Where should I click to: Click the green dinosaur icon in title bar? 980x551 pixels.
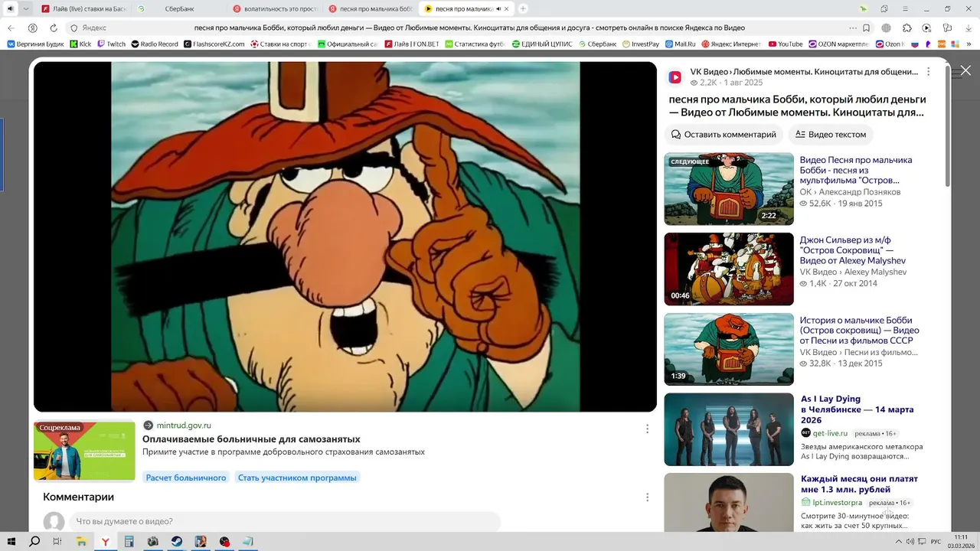(864, 8)
